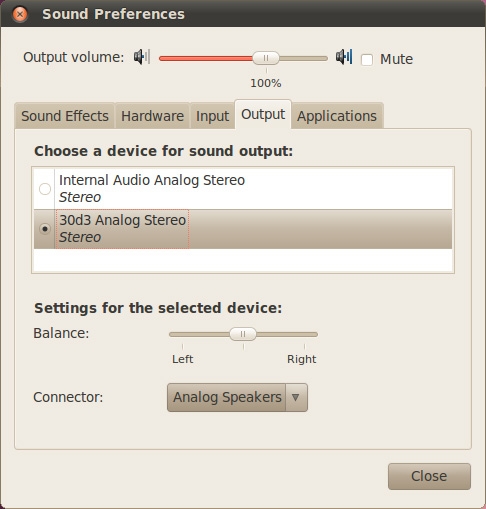Click the Balance slider handle
Viewport: 486px width, 509px height.
243,334
